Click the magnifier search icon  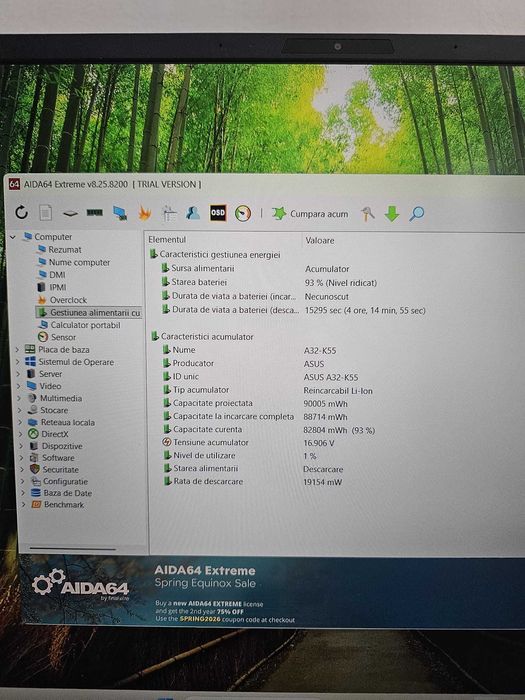click(417, 214)
